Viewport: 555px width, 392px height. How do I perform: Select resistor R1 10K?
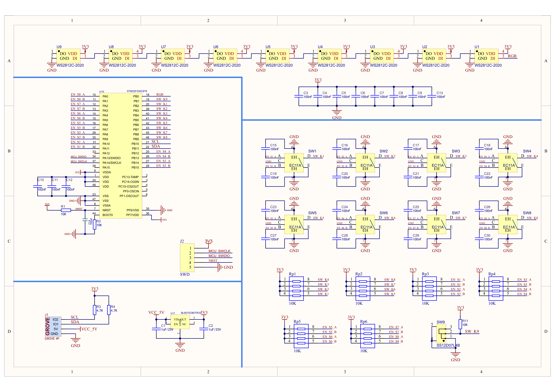coord(66,210)
